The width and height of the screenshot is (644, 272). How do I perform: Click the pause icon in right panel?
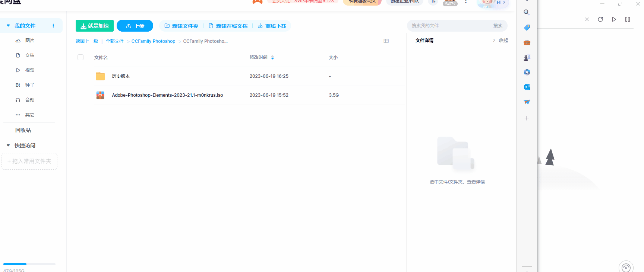[628, 19]
